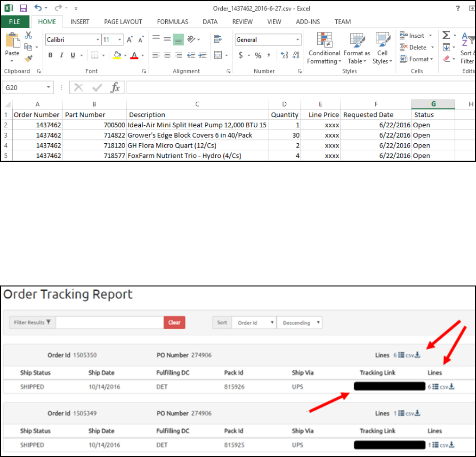Click the Accounting dollar format icon
The height and width of the screenshot is (457, 476).
pyautogui.click(x=241, y=55)
